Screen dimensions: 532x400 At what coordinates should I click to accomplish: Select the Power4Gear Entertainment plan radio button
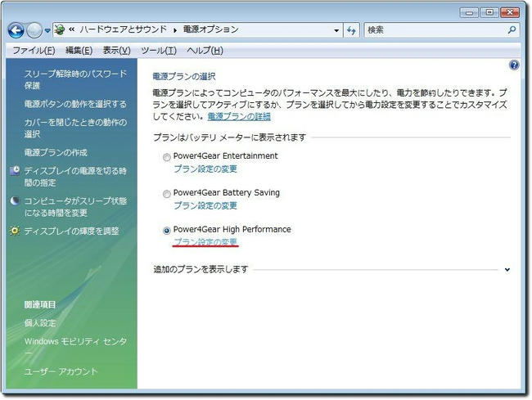point(166,157)
